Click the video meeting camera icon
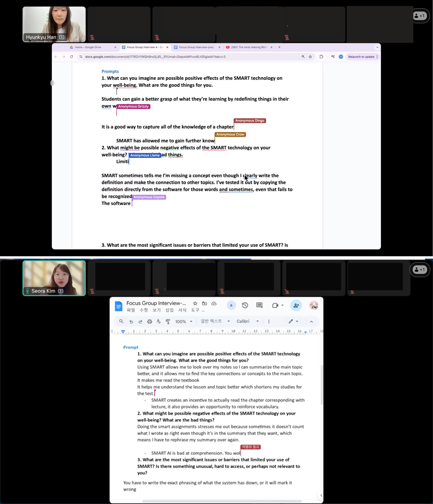The width and height of the screenshot is (433, 504). (x=275, y=305)
